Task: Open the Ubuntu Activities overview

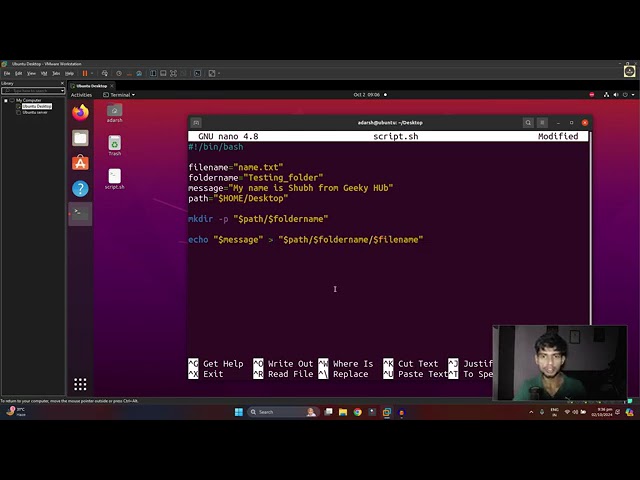Action: click(81, 95)
